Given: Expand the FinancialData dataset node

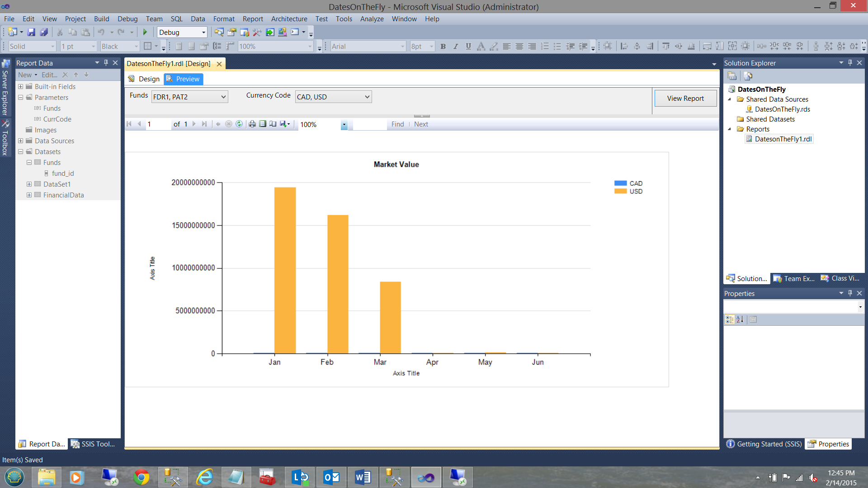Looking at the screenshot, I should point(29,195).
